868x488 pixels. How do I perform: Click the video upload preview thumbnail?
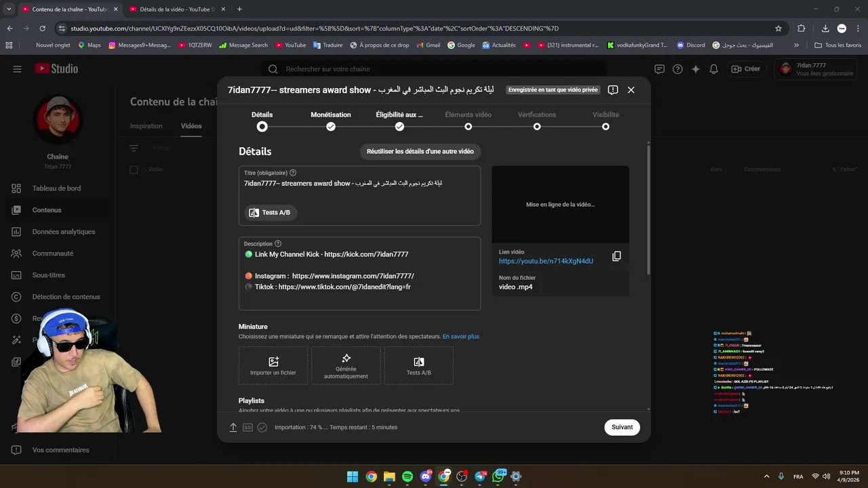[560, 205]
